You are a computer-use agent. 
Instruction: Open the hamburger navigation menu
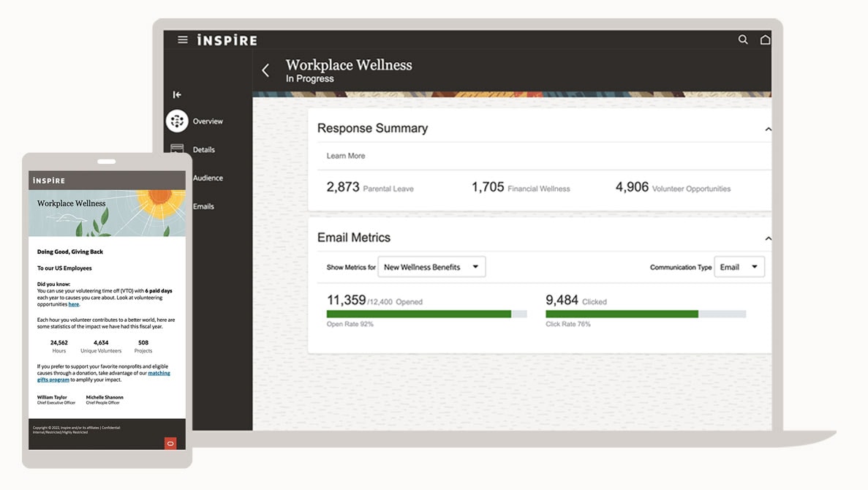point(183,39)
